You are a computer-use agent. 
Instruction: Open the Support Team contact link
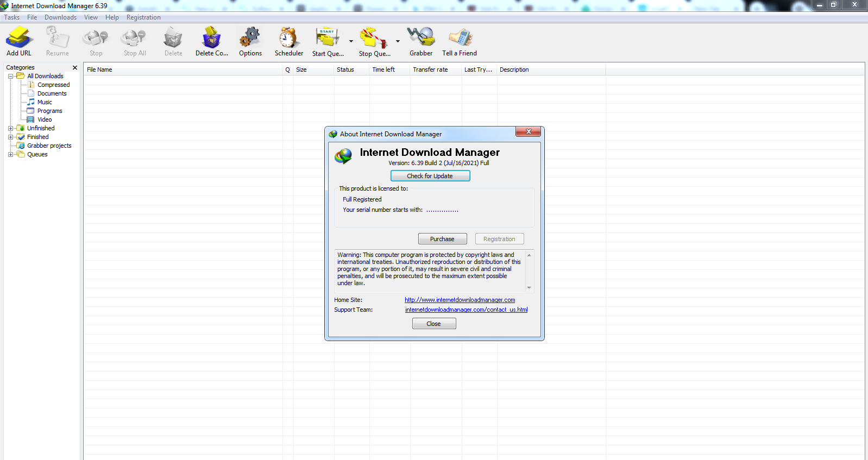(x=467, y=310)
